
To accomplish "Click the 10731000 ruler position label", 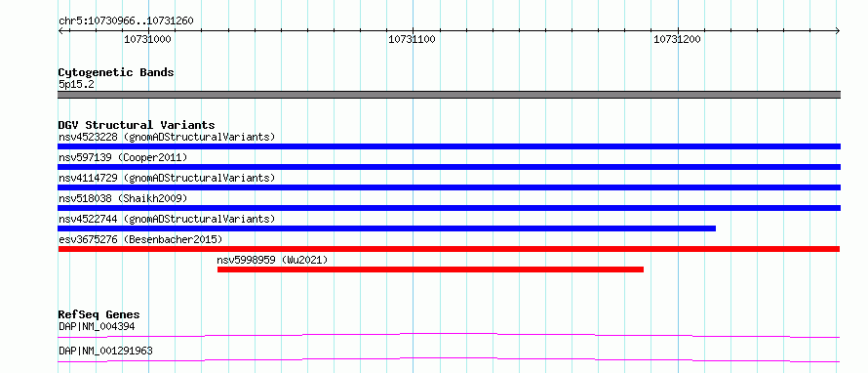I will tap(147, 39).
